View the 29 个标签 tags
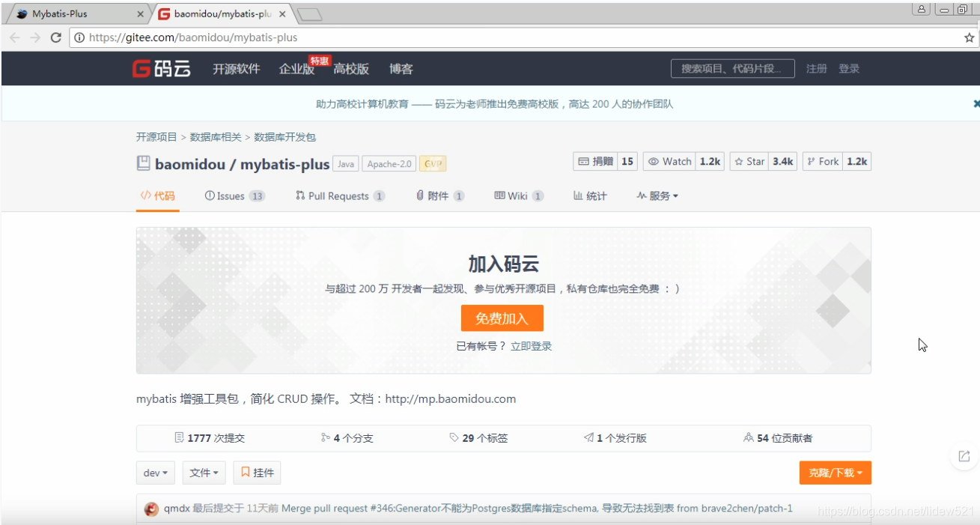The height and width of the screenshot is (525, 980). coord(478,438)
